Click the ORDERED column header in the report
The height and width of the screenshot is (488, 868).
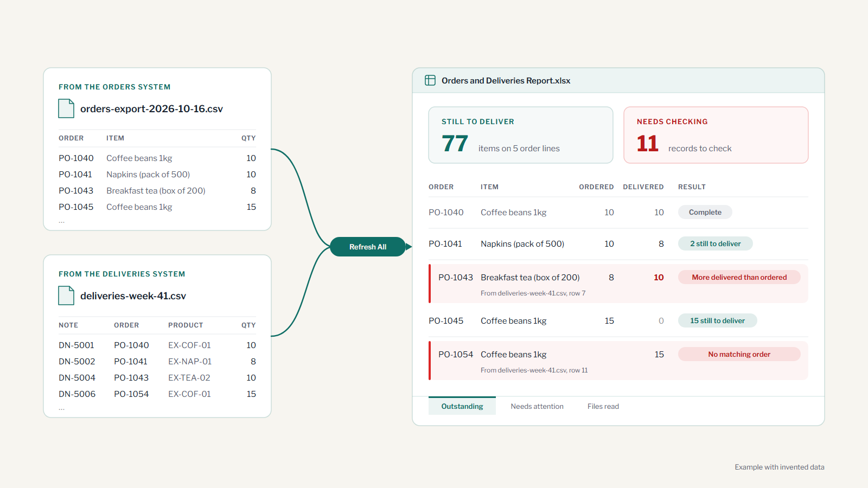(596, 187)
